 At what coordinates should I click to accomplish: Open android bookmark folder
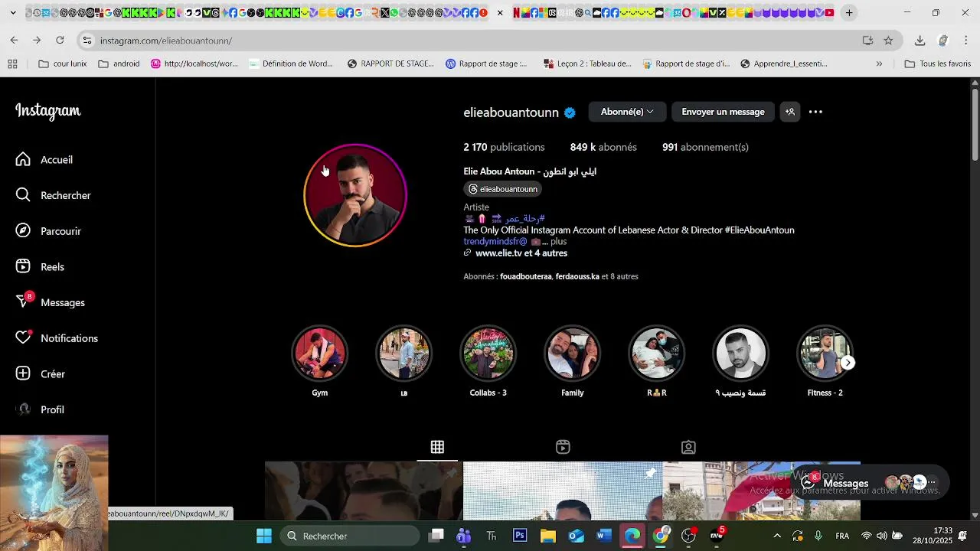(119, 64)
